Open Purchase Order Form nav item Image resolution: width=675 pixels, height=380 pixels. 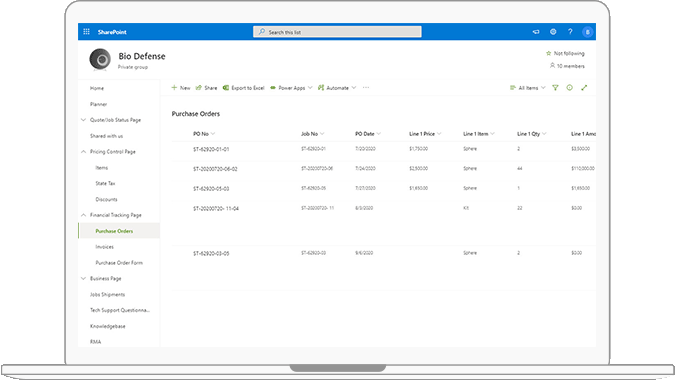pos(119,263)
